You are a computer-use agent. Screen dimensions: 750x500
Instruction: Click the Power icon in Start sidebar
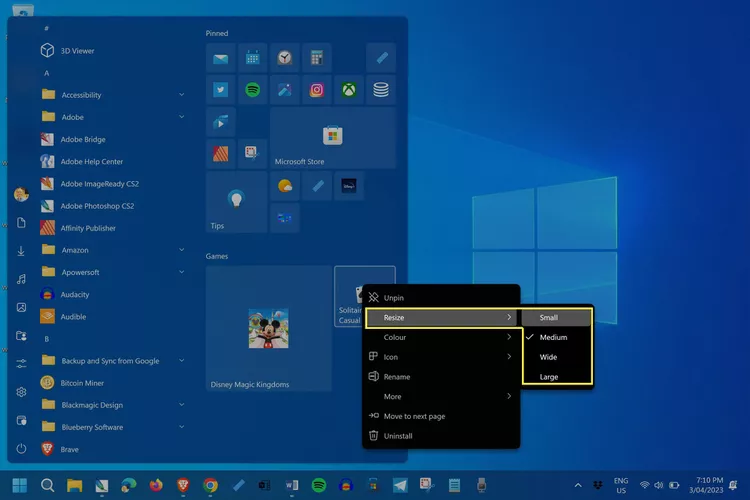pos(21,449)
